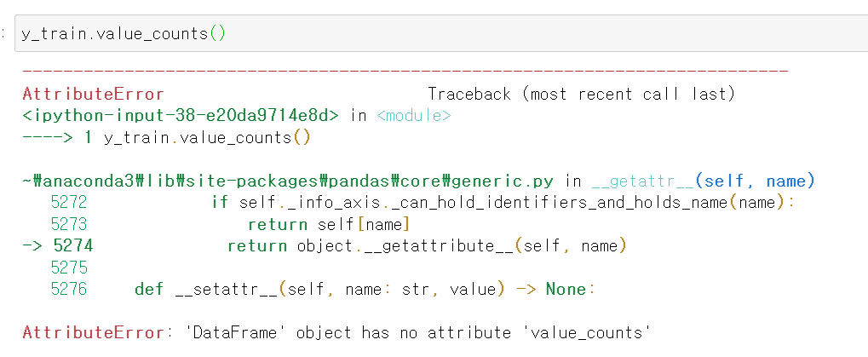
Task: Select the red AttributeError heading text
Action: [93, 94]
